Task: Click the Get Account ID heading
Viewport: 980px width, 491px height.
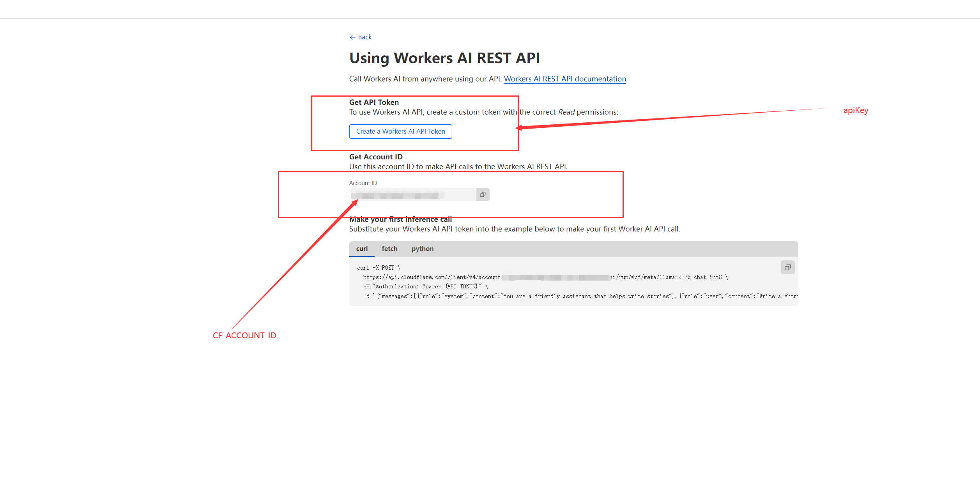Action: (x=376, y=157)
